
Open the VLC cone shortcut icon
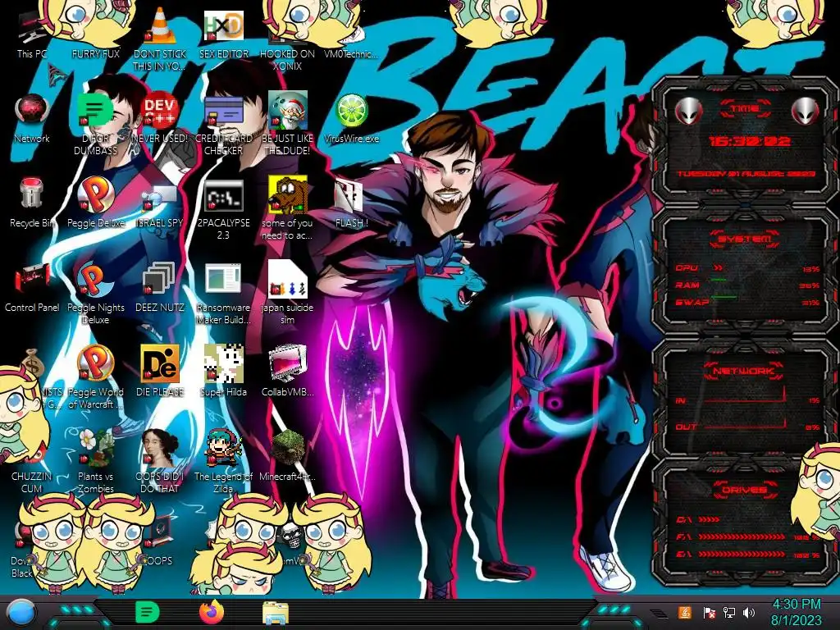pyautogui.click(x=160, y=27)
